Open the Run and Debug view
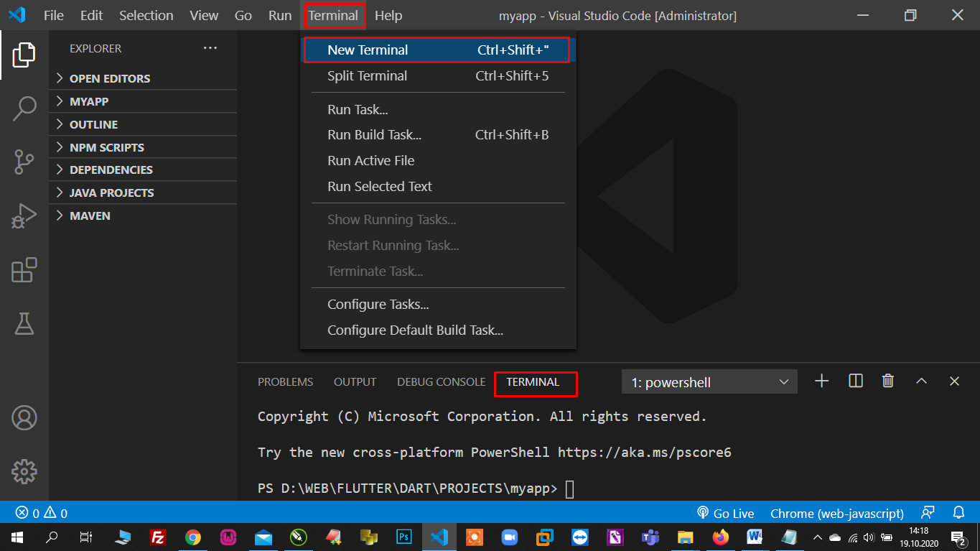 coord(24,216)
